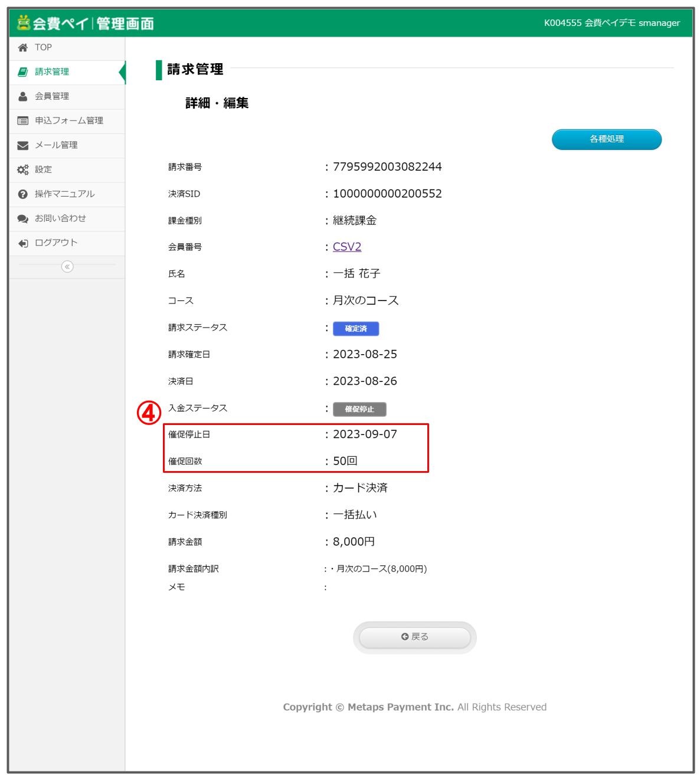Open the 会員管理 menu item
Screen dimensions: 700x778
point(52,96)
